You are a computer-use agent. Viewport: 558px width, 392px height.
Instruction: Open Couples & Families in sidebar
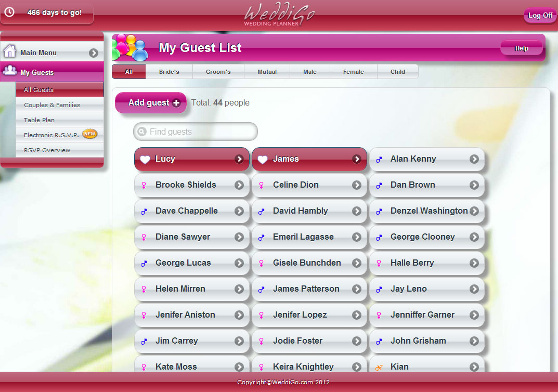(x=52, y=105)
